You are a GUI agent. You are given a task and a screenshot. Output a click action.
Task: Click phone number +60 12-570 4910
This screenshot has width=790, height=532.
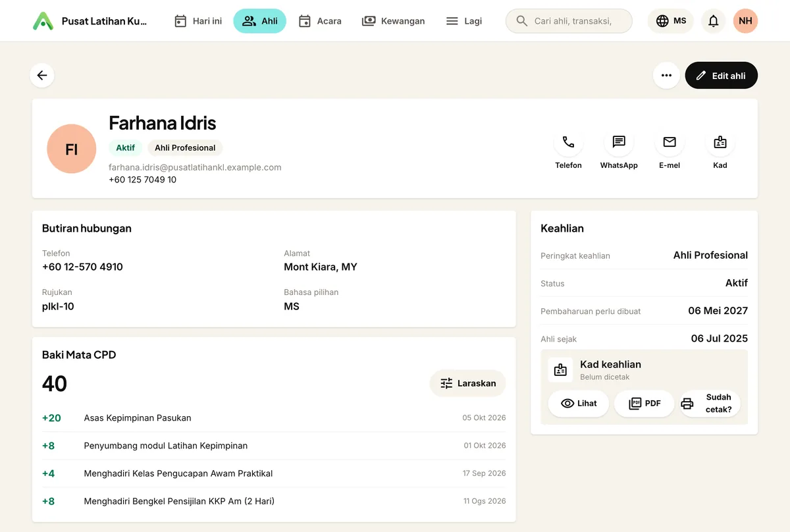82,267
